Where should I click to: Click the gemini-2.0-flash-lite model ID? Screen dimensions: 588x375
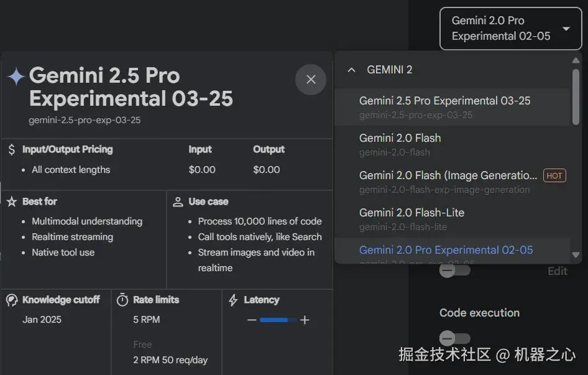coord(403,227)
